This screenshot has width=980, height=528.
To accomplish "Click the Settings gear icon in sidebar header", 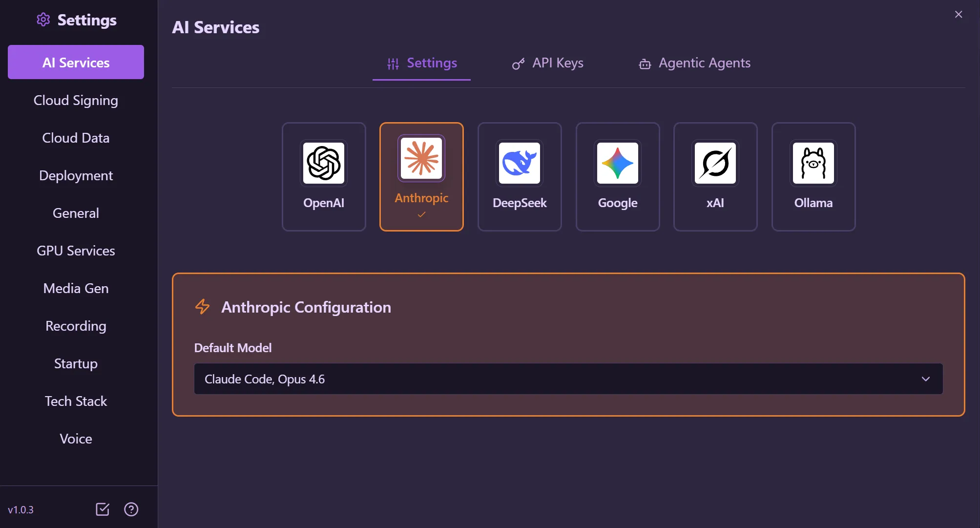I will point(43,20).
